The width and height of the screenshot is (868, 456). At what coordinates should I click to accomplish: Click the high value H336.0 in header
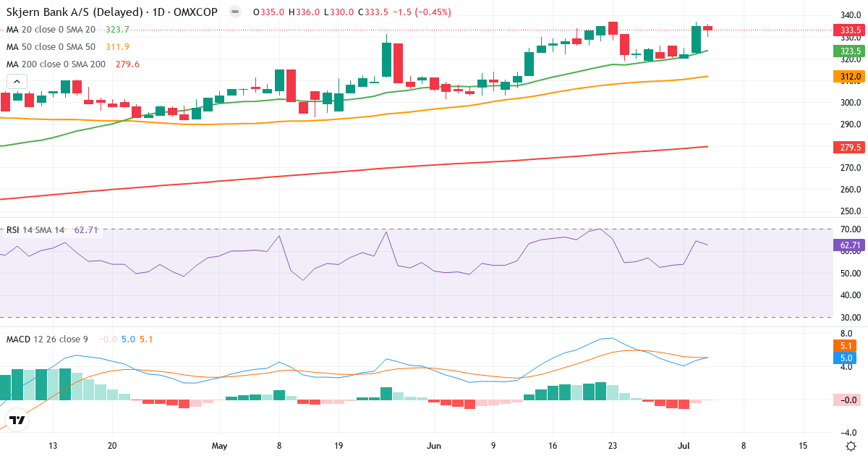point(303,12)
